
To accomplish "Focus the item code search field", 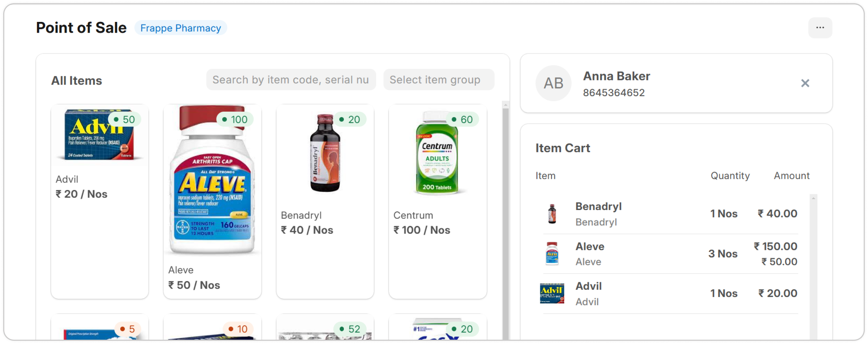I will click(291, 80).
